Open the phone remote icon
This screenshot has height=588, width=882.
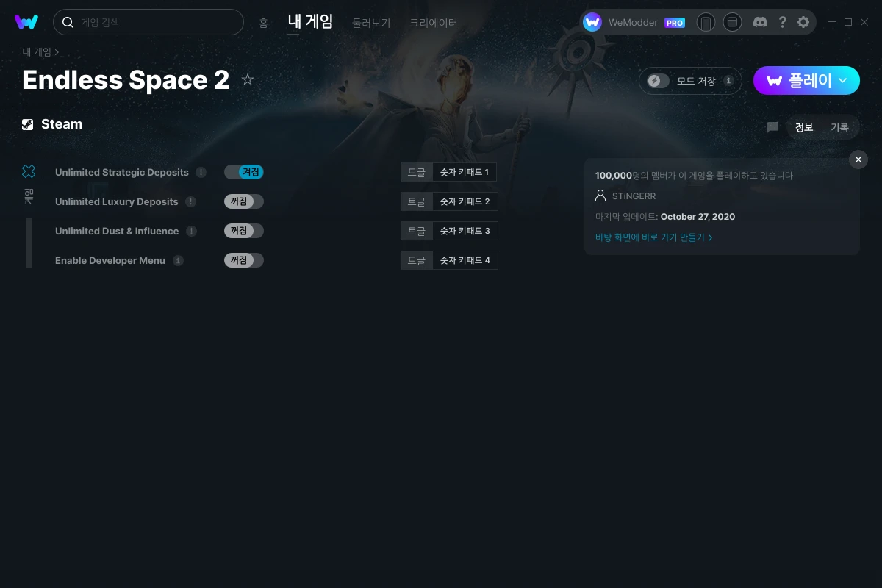pyautogui.click(x=706, y=22)
